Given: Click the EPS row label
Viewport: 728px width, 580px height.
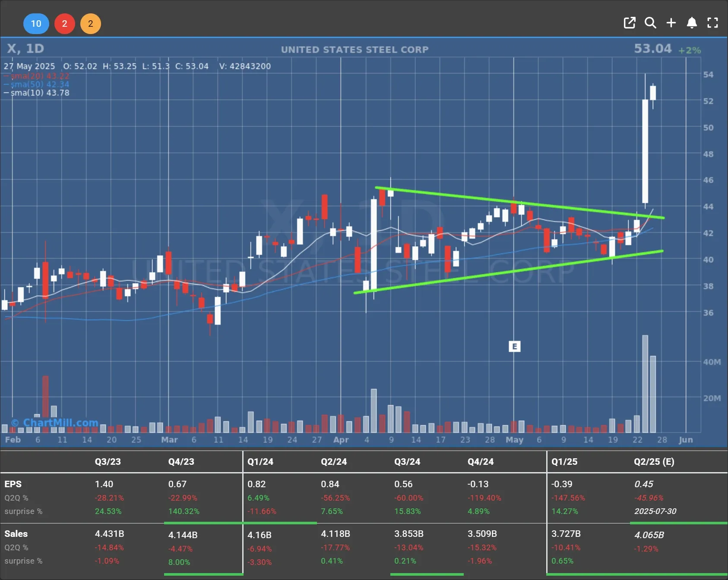Looking at the screenshot, I should [x=13, y=484].
